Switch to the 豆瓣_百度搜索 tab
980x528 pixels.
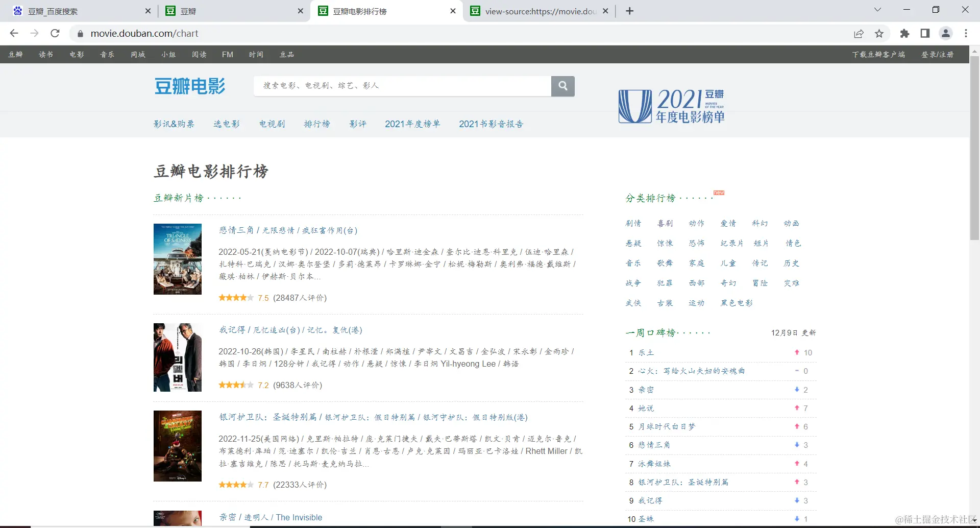(x=82, y=11)
